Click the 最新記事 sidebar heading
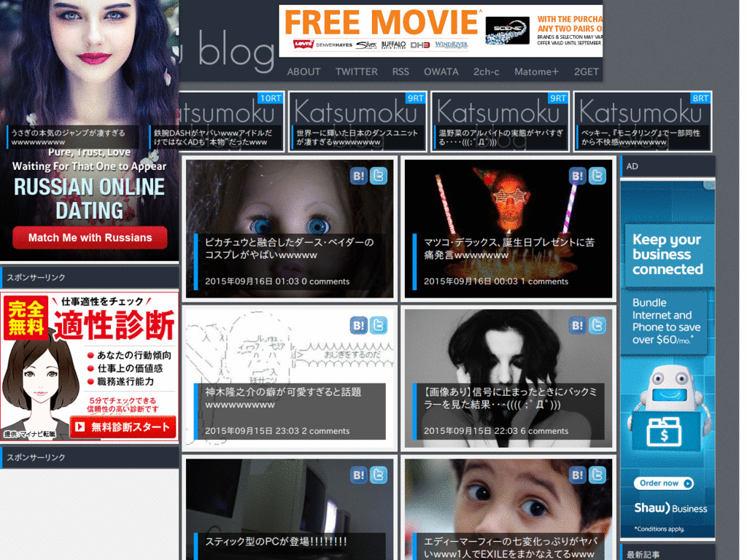Viewport: 747px width, 560px height. (x=643, y=555)
